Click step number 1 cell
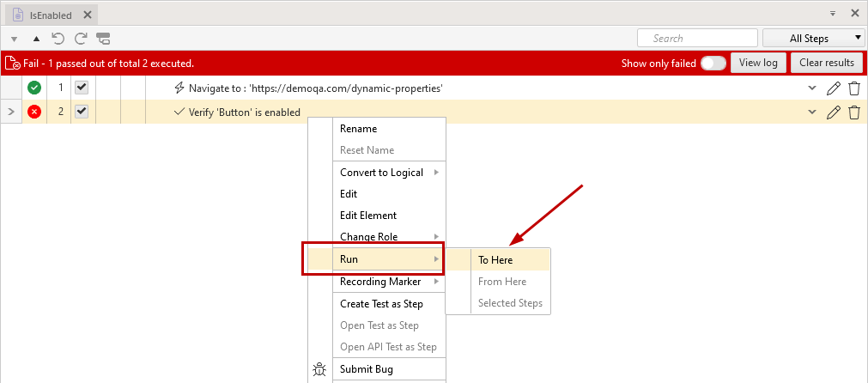868x383 pixels. 61,88
